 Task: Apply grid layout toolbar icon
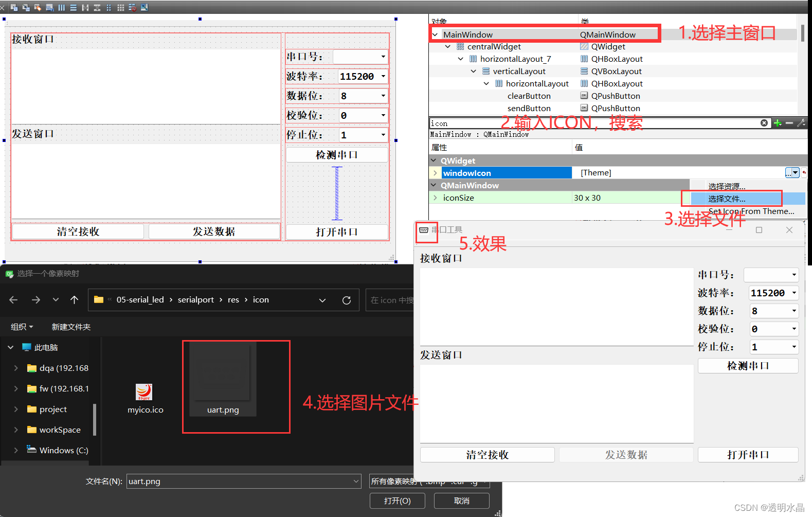(x=121, y=8)
